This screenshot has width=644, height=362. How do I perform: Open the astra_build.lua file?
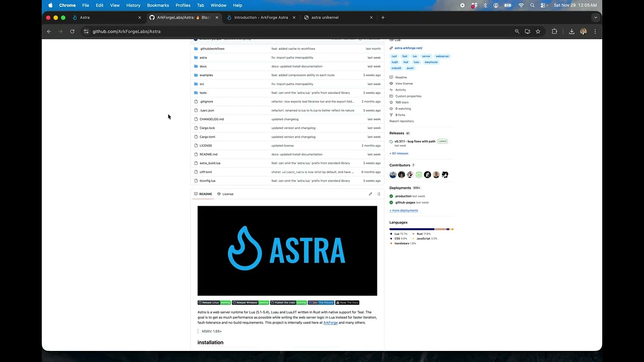tap(210, 163)
